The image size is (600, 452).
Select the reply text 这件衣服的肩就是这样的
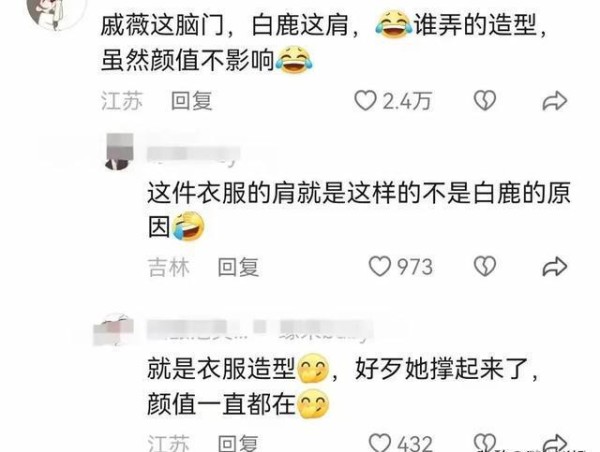coord(284,193)
